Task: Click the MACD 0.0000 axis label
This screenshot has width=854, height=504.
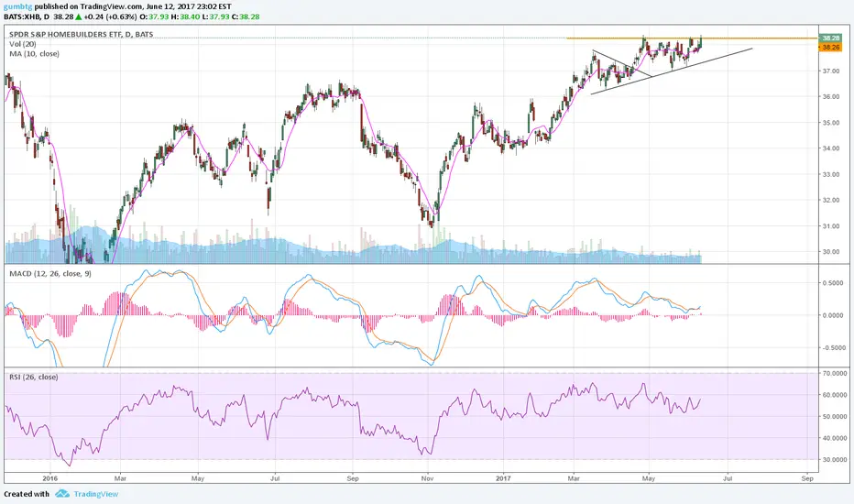Action: tap(832, 315)
